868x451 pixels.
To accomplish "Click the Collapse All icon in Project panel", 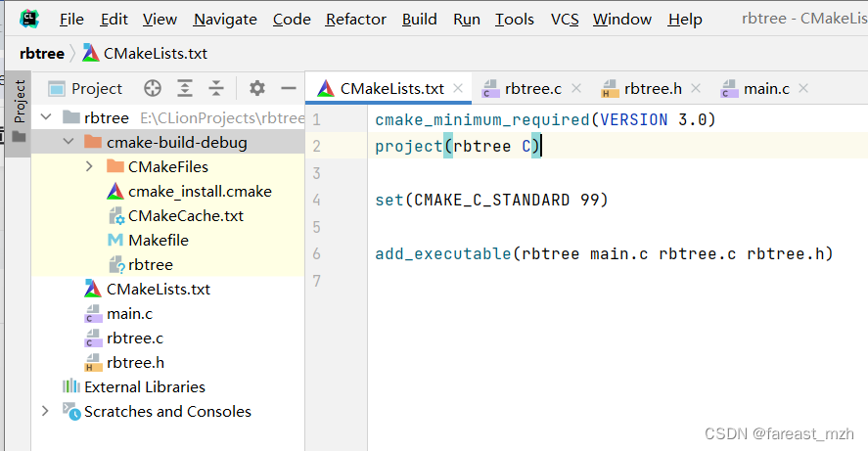I will coord(216,88).
